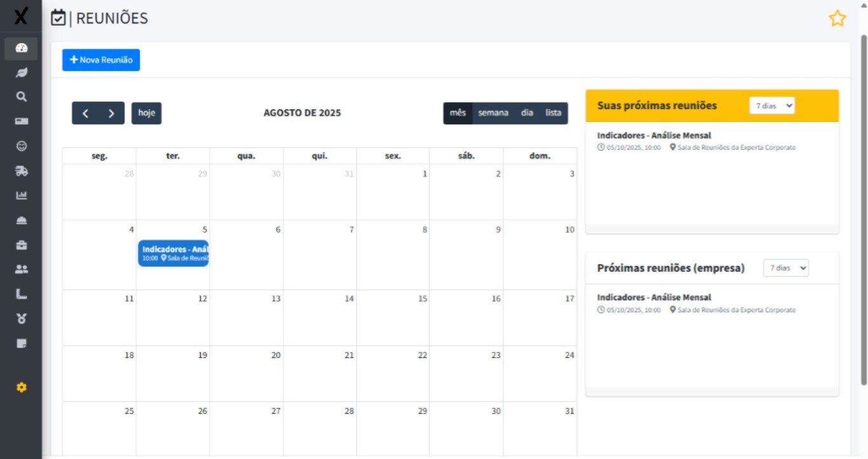868x459 pixels.
Task: Click the bar chart icon in sidebar
Action: pos(22,194)
